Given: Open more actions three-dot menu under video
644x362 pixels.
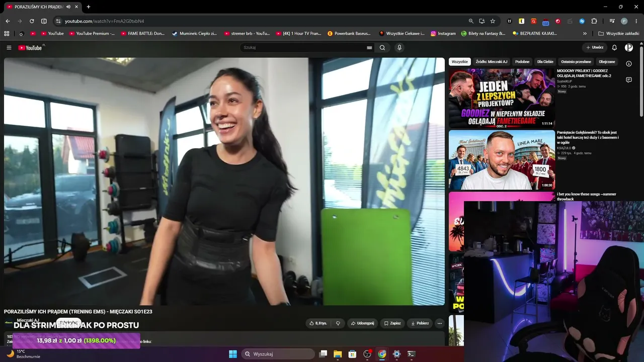Looking at the screenshot, I should pyautogui.click(x=440, y=323).
